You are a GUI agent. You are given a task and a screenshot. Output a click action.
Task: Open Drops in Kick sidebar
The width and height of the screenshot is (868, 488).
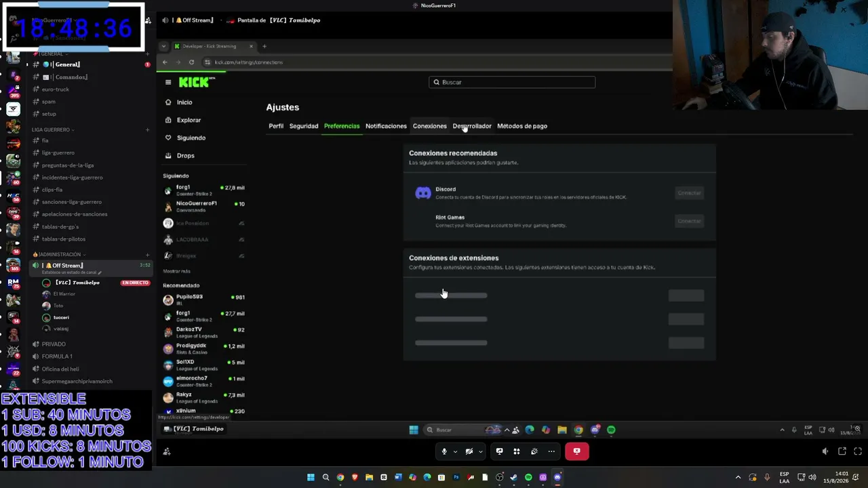pyautogui.click(x=185, y=155)
